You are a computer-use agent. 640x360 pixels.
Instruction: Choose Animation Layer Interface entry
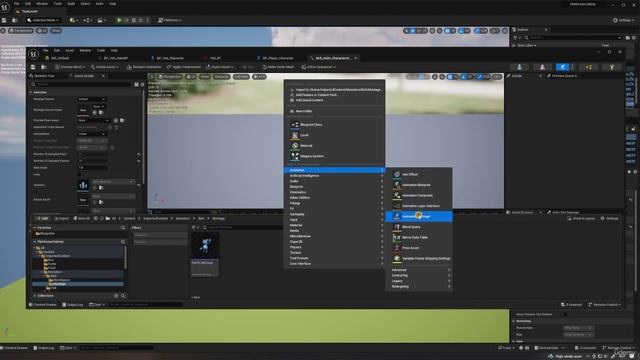(419, 206)
